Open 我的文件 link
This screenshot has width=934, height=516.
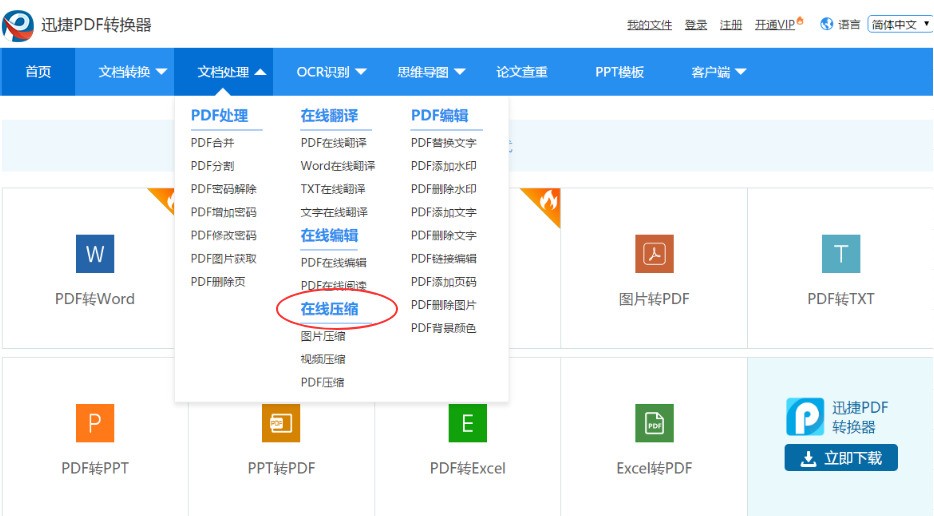pos(649,24)
